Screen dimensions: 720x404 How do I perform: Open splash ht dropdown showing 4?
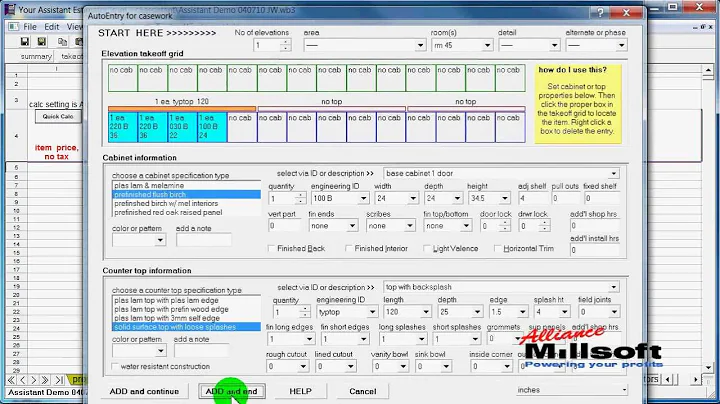coord(564,312)
